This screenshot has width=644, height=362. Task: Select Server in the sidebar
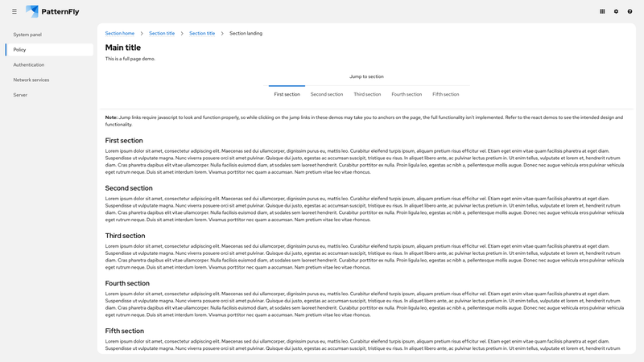49,95
